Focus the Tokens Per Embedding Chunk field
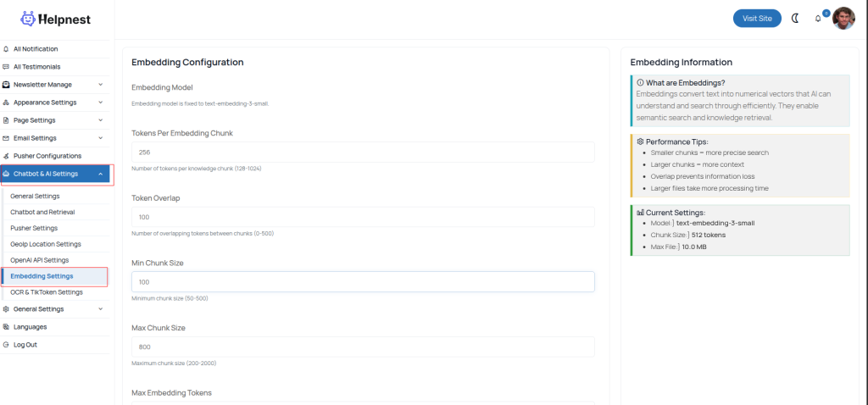 click(x=363, y=153)
